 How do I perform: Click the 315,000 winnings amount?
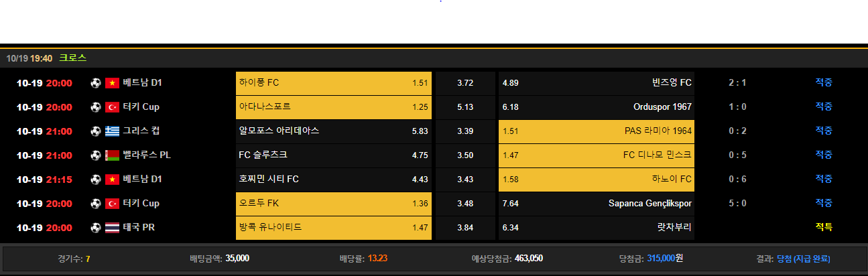click(660, 259)
